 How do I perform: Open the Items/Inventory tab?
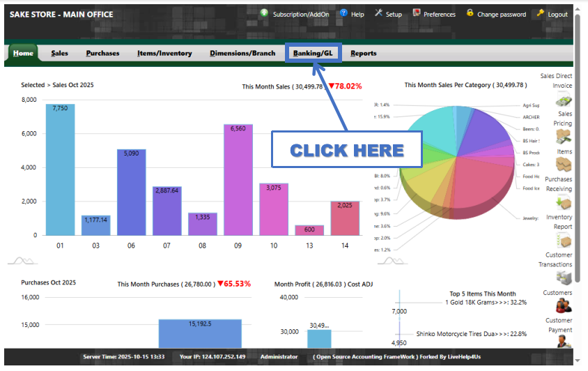click(x=164, y=53)
